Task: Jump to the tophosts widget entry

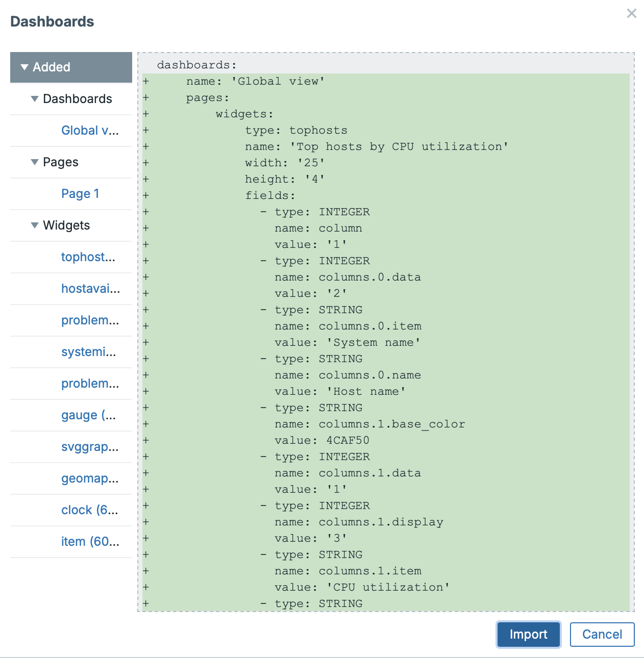Action: click(88, 257)
